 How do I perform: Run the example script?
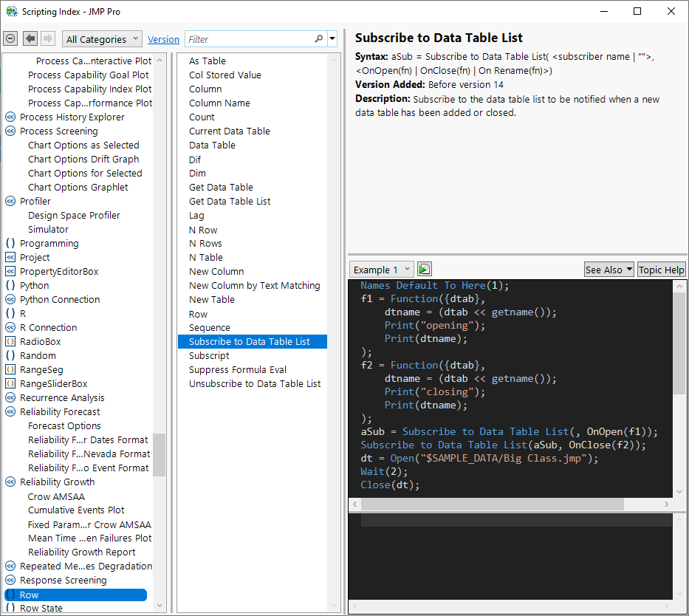424,270
